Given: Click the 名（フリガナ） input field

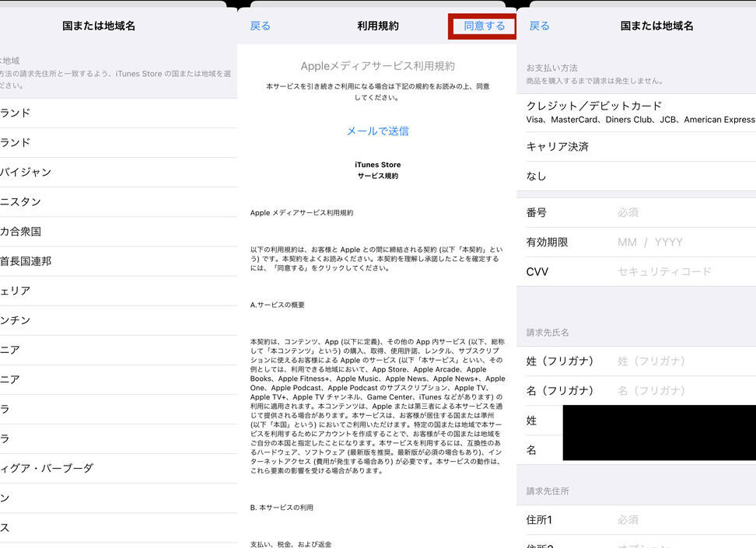Looking at the screenshot, I should (636, 390).
